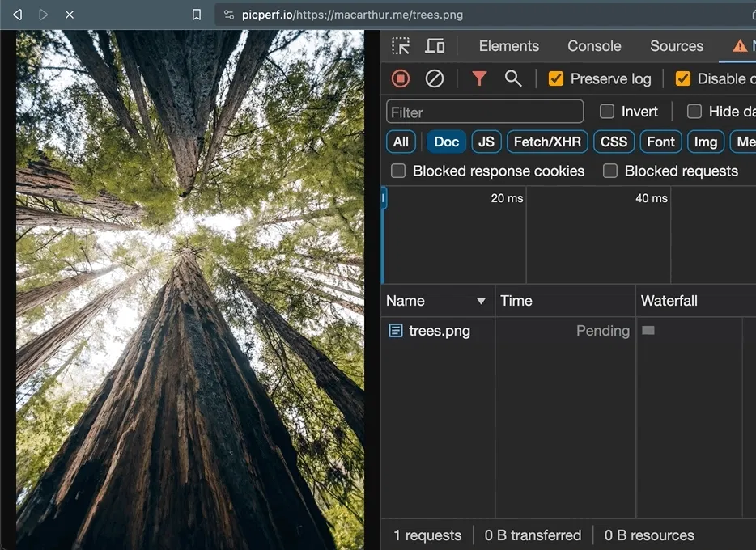Clear the network log
756x550 pixels.
point(435,78)
